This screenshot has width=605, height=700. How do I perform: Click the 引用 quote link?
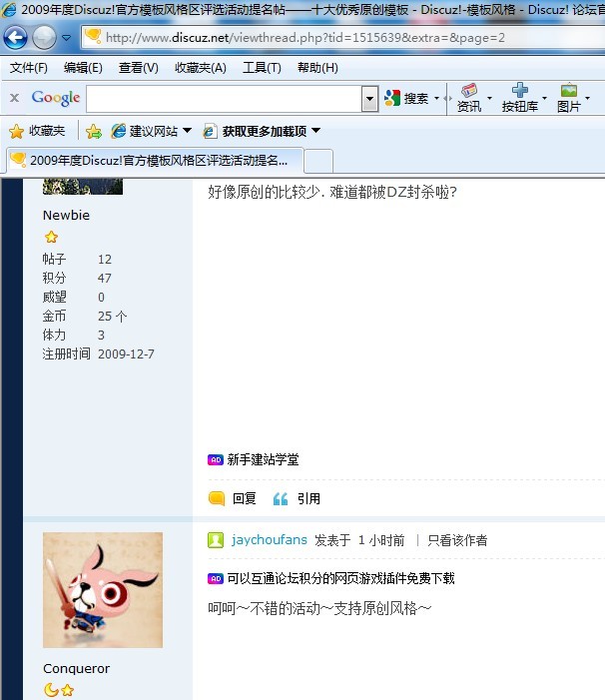tap(308, 498)
